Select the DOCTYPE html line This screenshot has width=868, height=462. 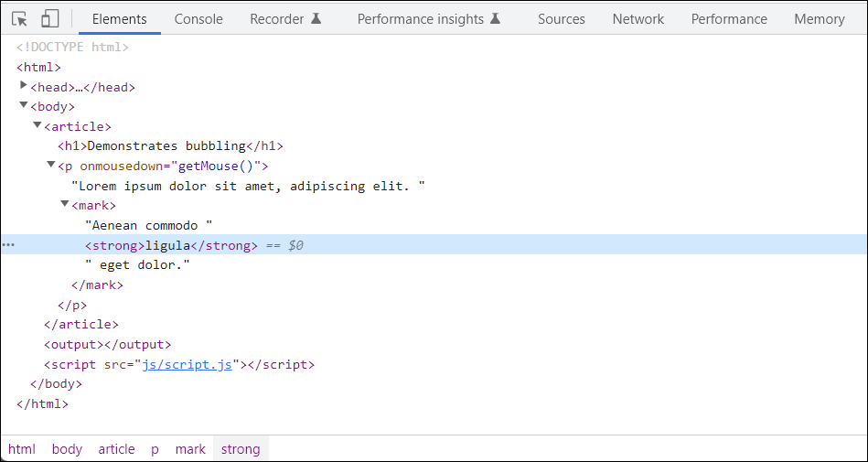point(72,47)
